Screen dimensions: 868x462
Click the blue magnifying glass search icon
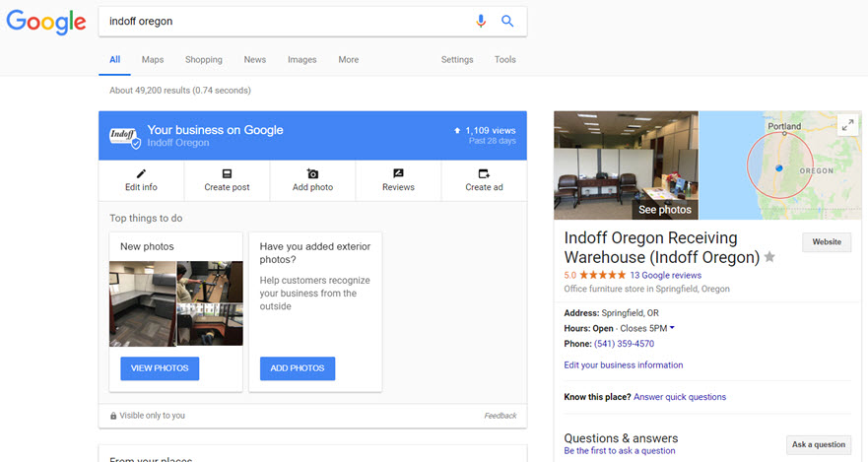click(x=507, y=21)
